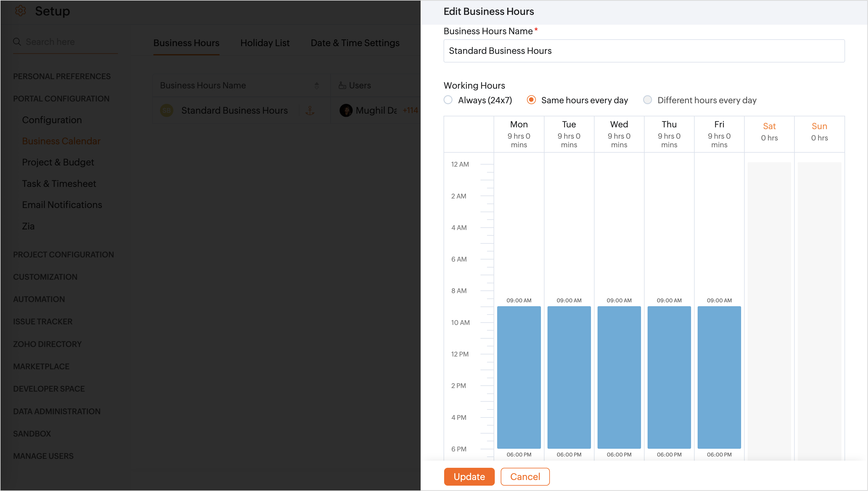Click the Setup gear icon

point(20,11)
